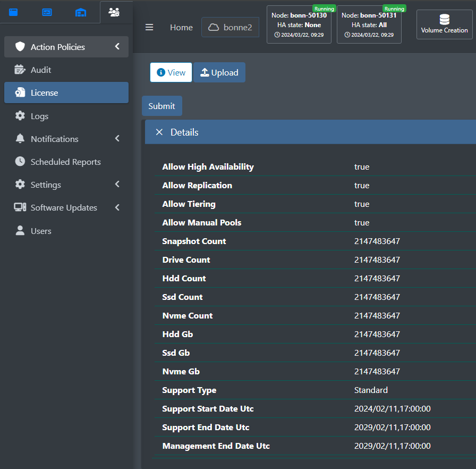Click the Drive Count row label

pyautogui.click(x=186, y=259)
